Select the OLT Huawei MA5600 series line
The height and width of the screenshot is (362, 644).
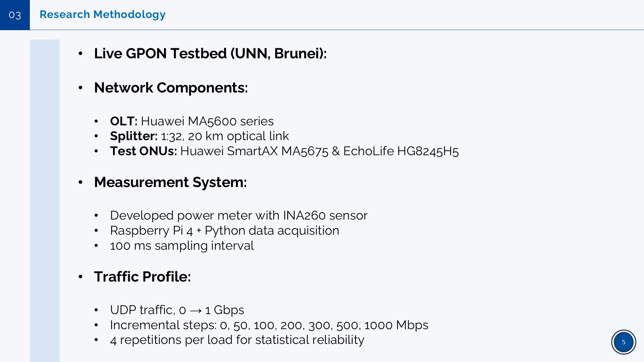point(192,121)
